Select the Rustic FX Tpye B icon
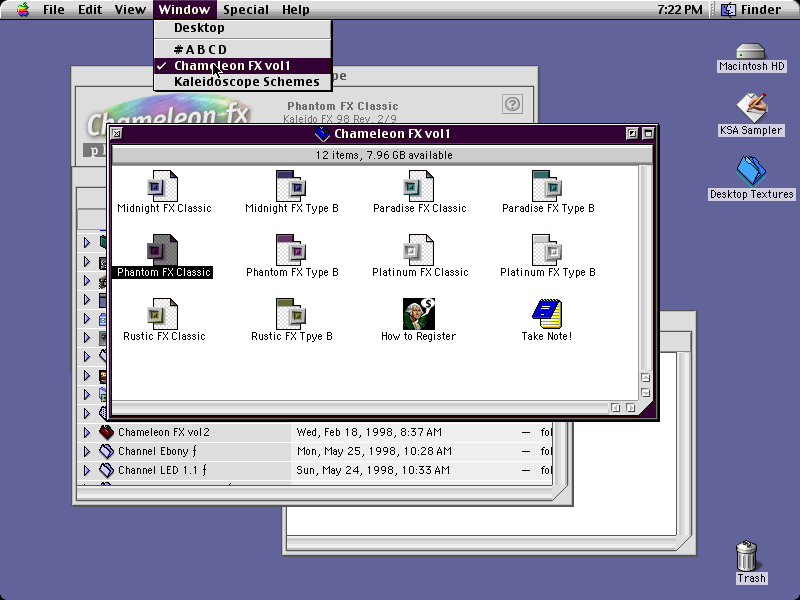This screenshot has width=800, height=600. click(291, 314)
